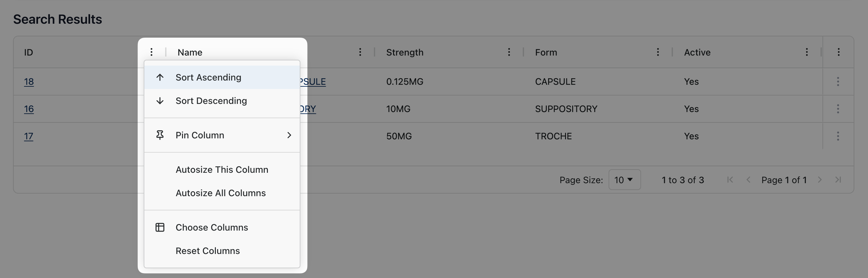This screenshot has width=868, height=278.
Task: Choose Autosize This Column
Action: coord(222,170)
